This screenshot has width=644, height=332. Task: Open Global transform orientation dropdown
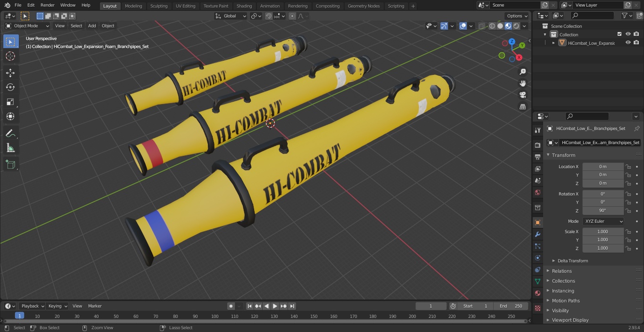coord(231,16)
